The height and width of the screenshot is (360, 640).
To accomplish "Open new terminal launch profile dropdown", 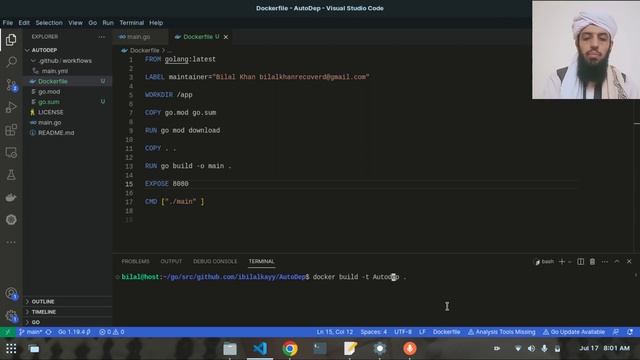I will pyautogui.click(x=569, y=262).
